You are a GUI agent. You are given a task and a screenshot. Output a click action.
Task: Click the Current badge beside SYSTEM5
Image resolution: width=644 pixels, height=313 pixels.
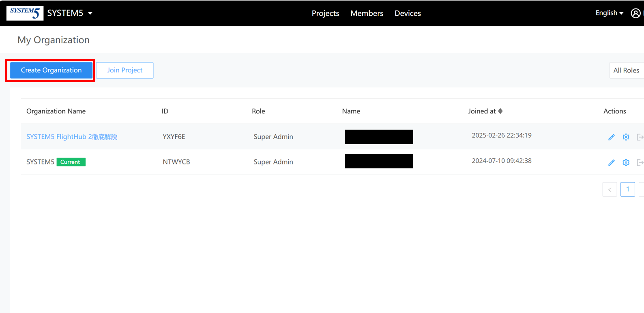(x=71, y=162)
